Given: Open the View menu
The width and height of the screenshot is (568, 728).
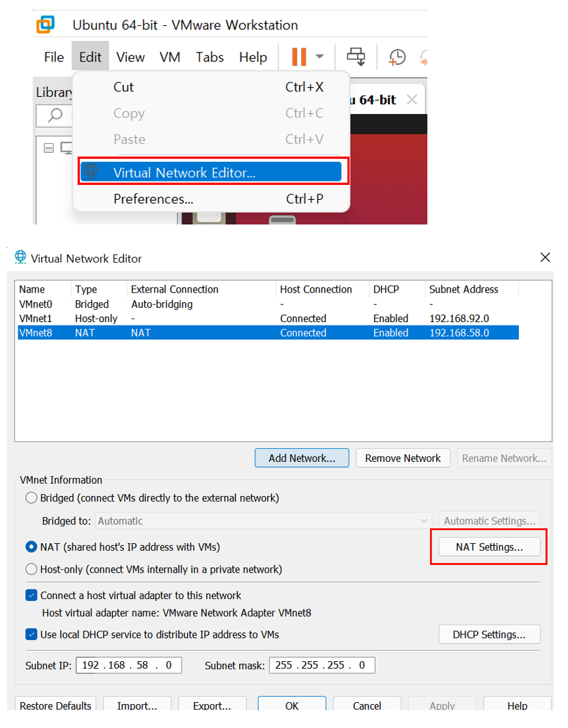Looking at the screenshot, I should (130, 57).
